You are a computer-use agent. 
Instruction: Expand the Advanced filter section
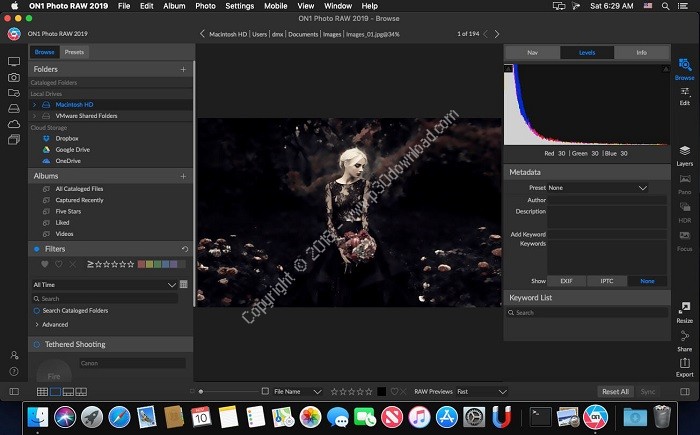pos(55,324)
